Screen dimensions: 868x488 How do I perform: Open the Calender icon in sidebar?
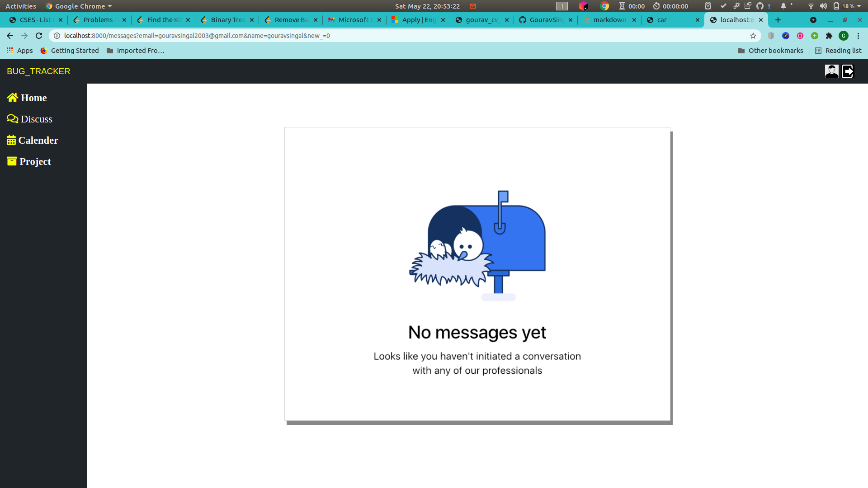click(x=12, y=140)
